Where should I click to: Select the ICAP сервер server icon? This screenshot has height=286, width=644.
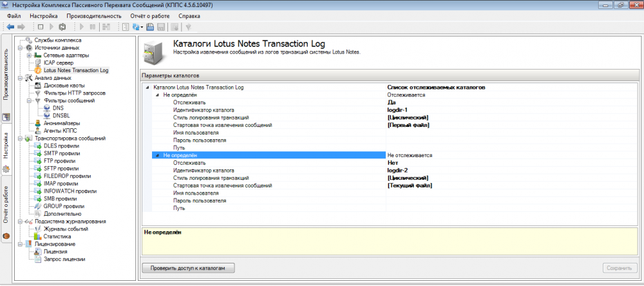38,63
